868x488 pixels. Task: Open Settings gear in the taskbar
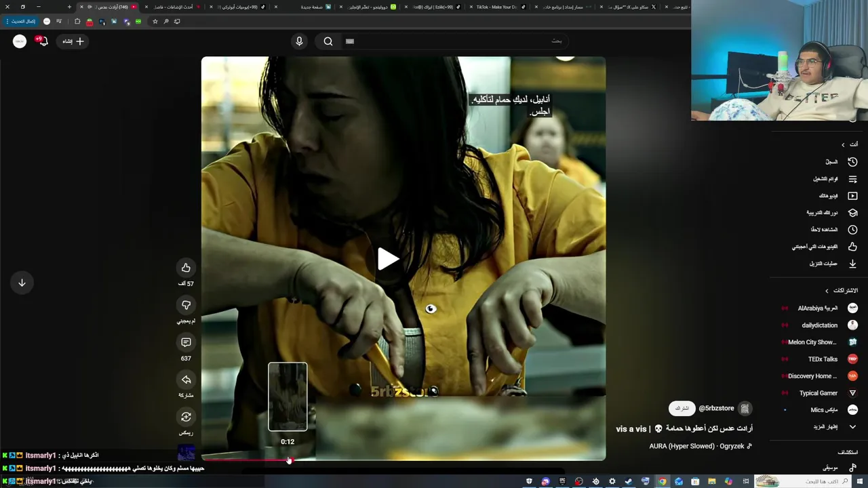612,481
